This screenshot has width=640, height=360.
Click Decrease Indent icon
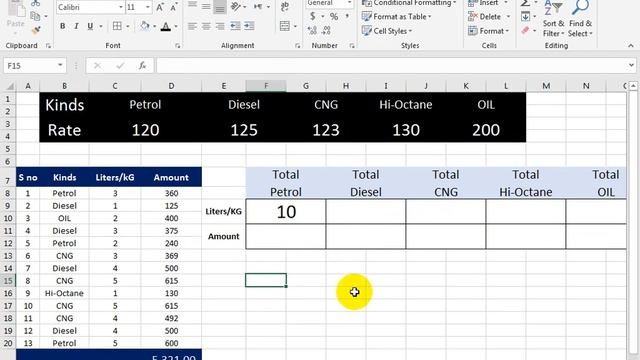235,27
